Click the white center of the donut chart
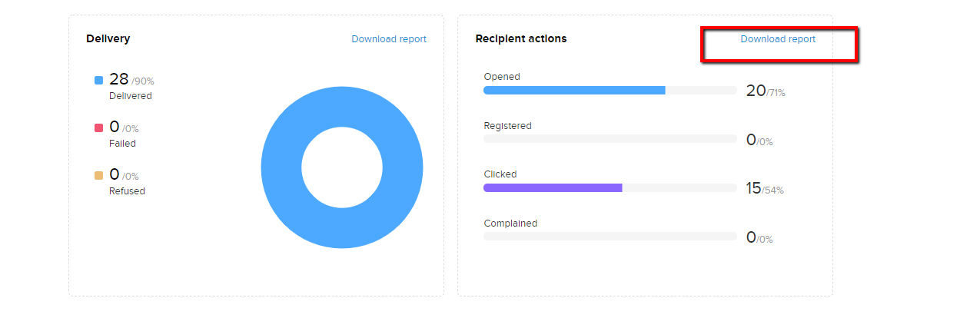The height and width of the screenshot is (318, 980). pos(342,167)
